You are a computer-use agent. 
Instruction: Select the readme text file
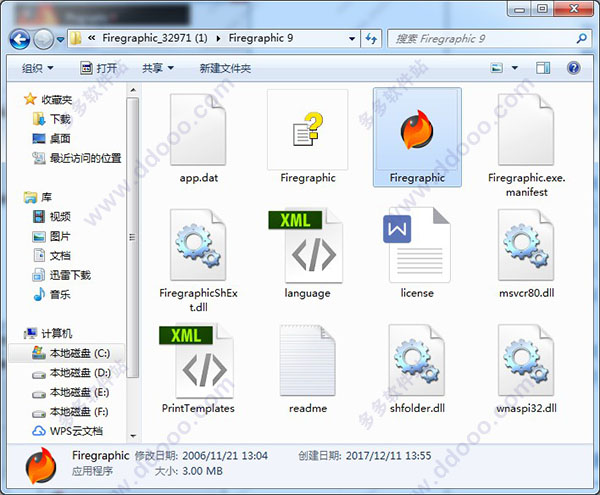tap(308, 360)
